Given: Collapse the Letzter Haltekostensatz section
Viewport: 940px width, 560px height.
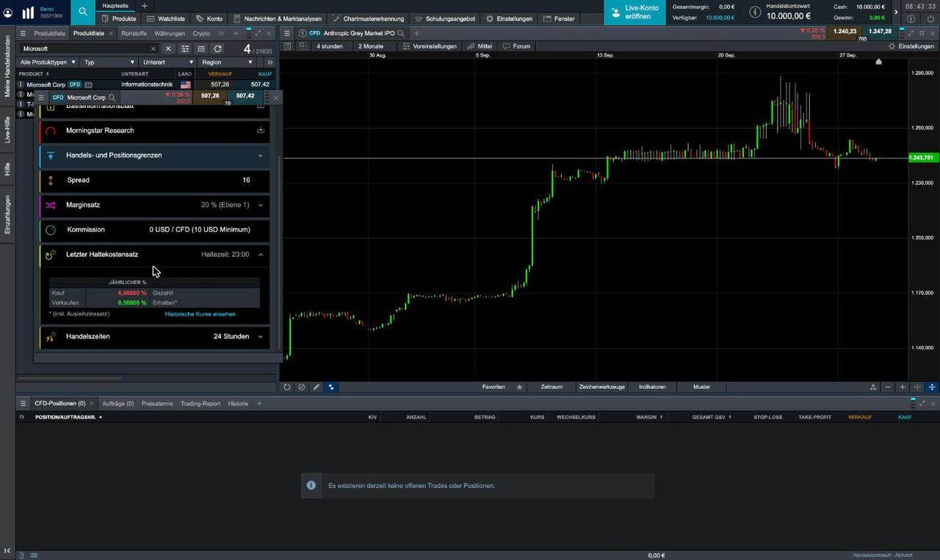Looking at the screenshot, I should tap(154, 255).
